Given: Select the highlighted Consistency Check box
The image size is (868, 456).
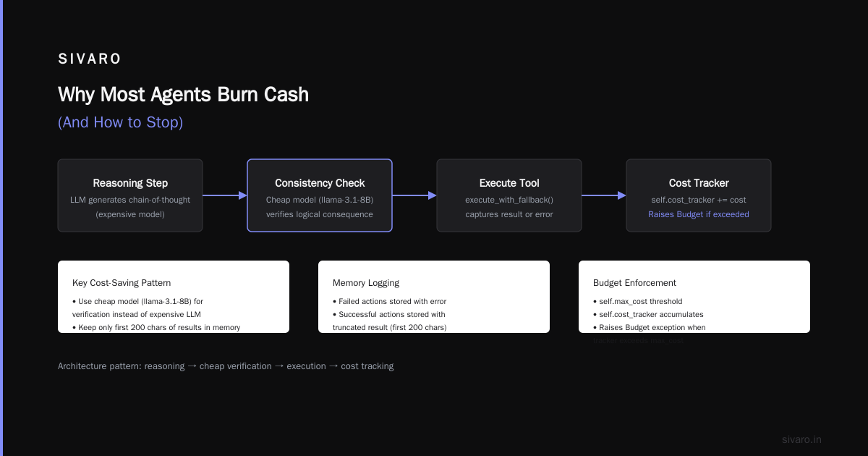Looking at the screenshot, I should click(320, 195).
